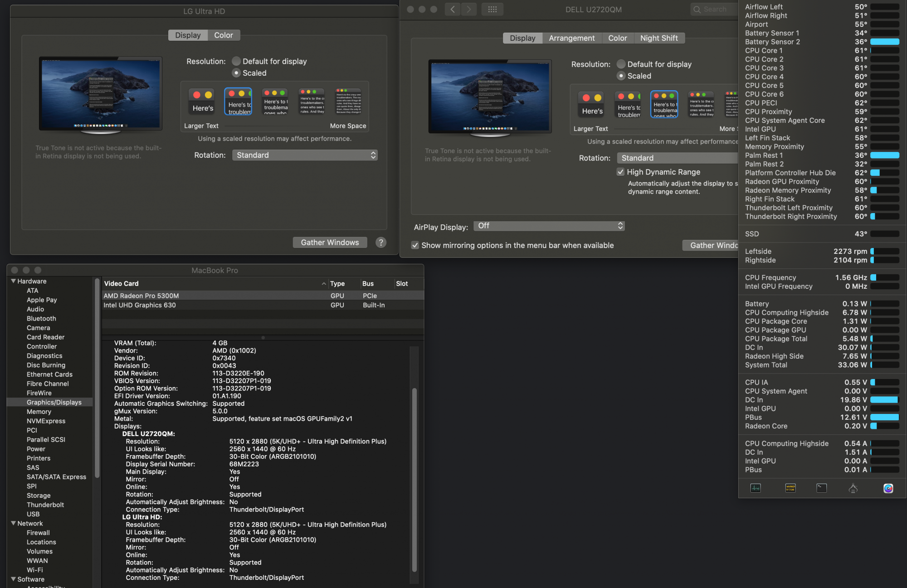Switch to the Arrangement tab
Image resolution: width=907 pixels, height=588 pixels.
571,38
